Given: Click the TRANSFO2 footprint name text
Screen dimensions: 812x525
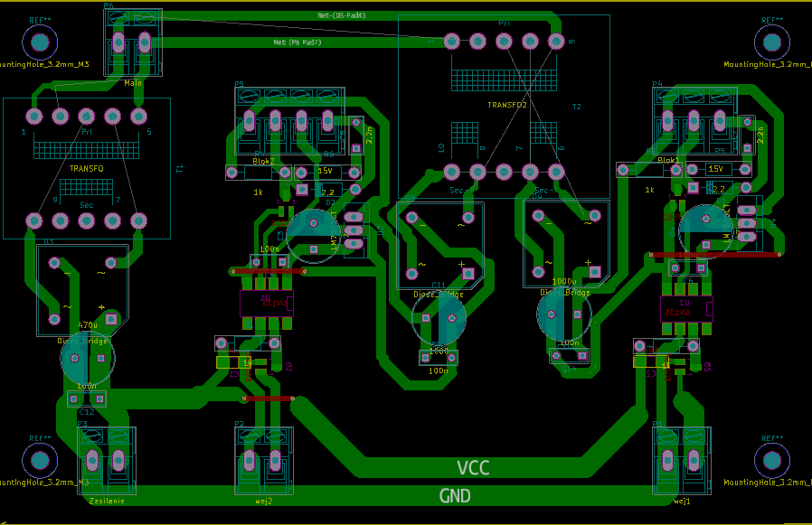Looking at the screenshot, I should pyautogui.click(x=507, y=105).
